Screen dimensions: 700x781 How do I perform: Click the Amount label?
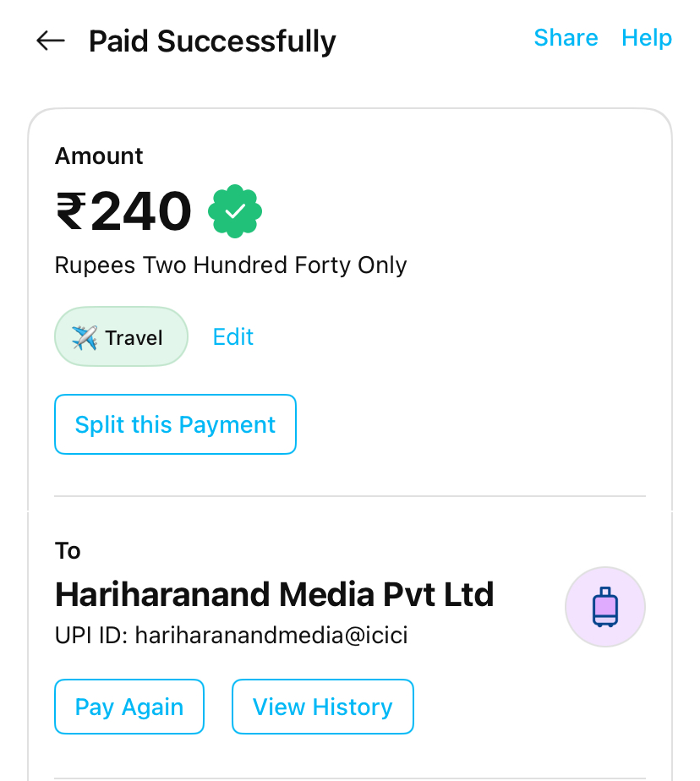click(x=99, y=156)
